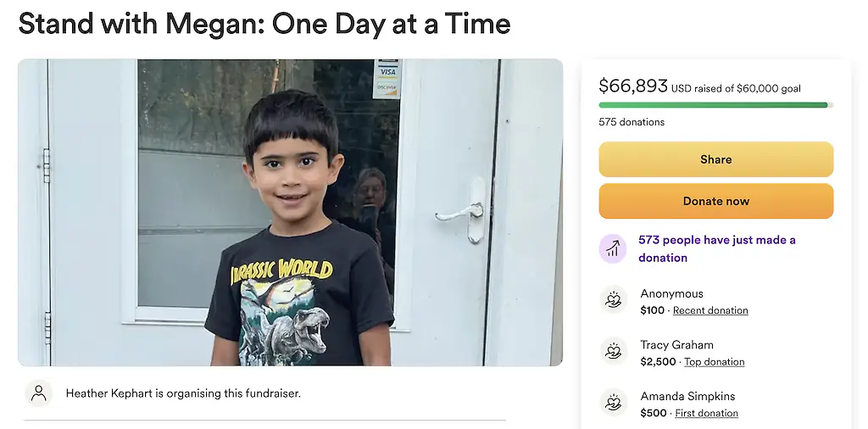Click the 'Stand with Megan' fundraiser title
The width and height of the screenshot is (868, 429).
(264, 23)
